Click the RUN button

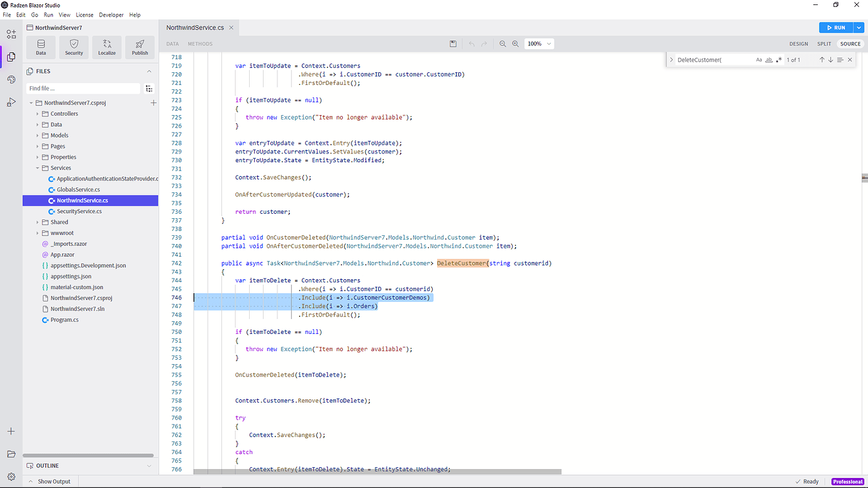click(x=832, y=27)
